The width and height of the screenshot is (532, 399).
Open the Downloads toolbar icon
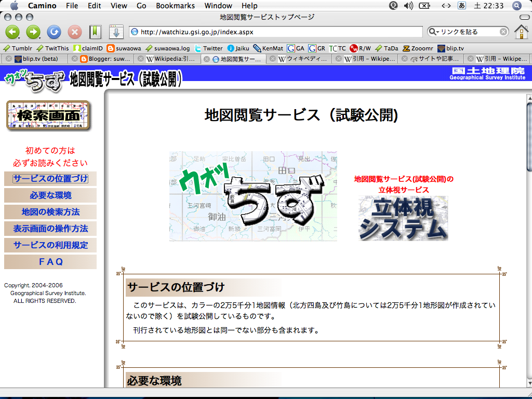[x=116, y=32]
